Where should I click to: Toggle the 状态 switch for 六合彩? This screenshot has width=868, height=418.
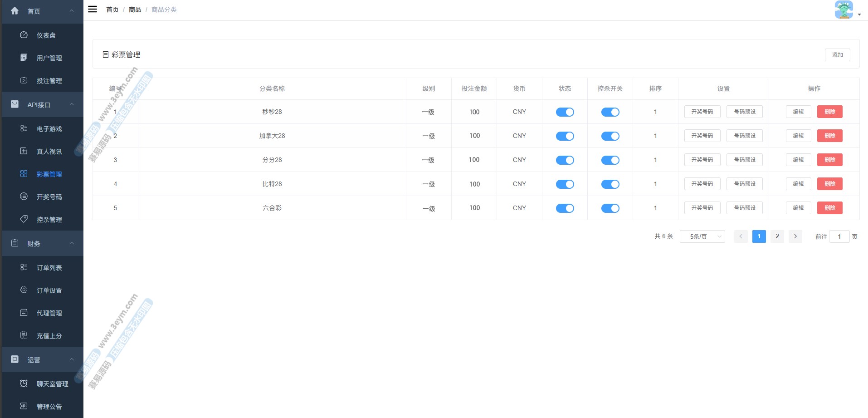[x=565, y=208]
